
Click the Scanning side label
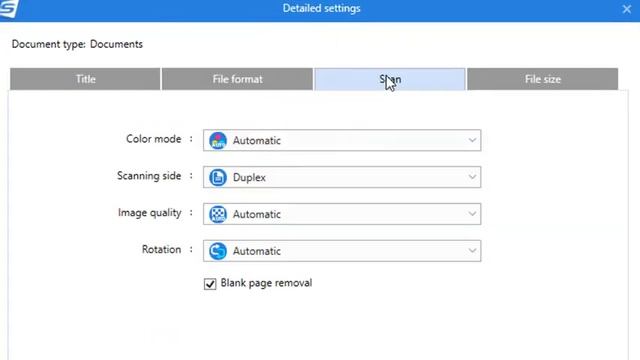click(x=149, y=176)
